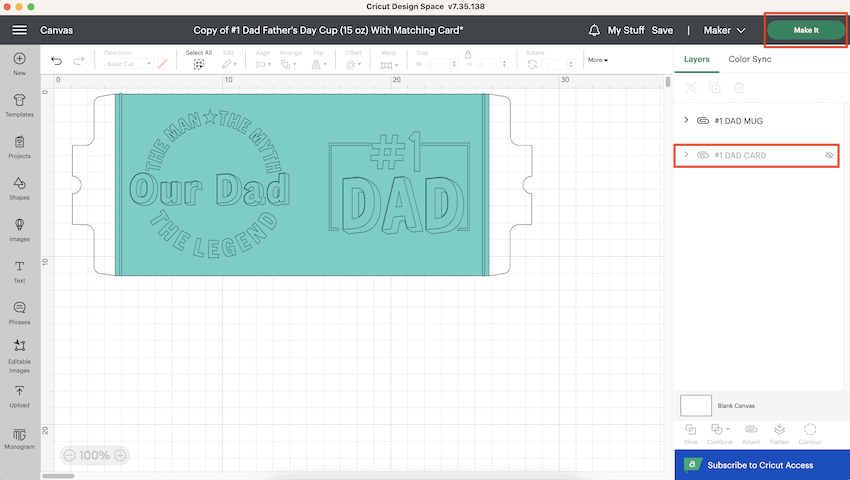Click the height size input field
Viewport: 850px width, 480px height.
tap(492, 64)
